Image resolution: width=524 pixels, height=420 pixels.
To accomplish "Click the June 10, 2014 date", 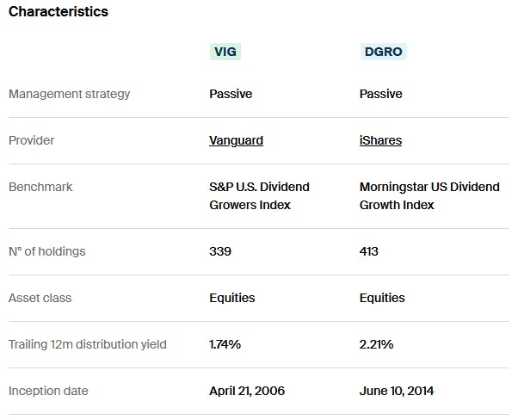I will (397, 391).
